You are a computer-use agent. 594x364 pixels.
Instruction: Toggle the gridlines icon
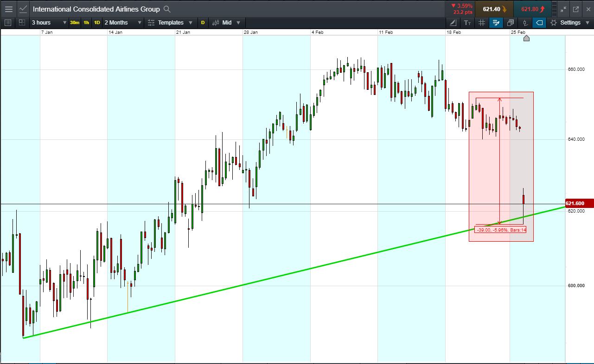482,22
